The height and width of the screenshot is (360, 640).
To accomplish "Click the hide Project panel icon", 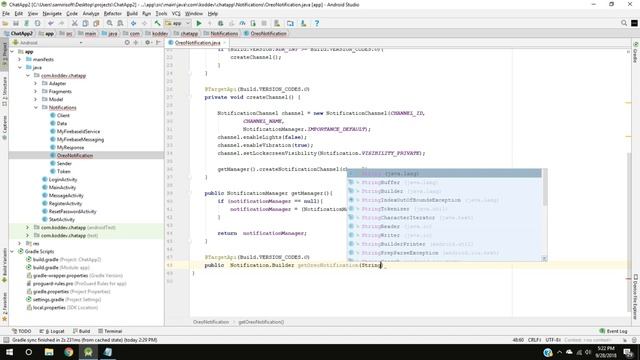I will click(x=158, y=42).
